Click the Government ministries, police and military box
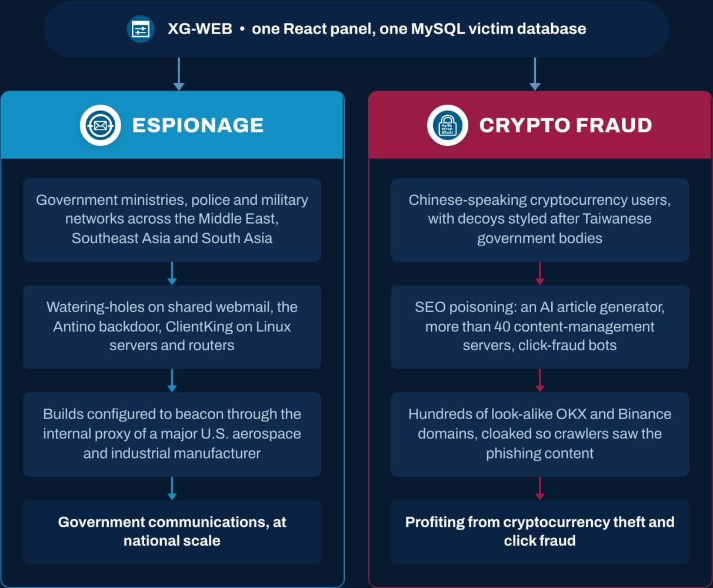Viewport: 713px width, 588px height. [172, 220]
